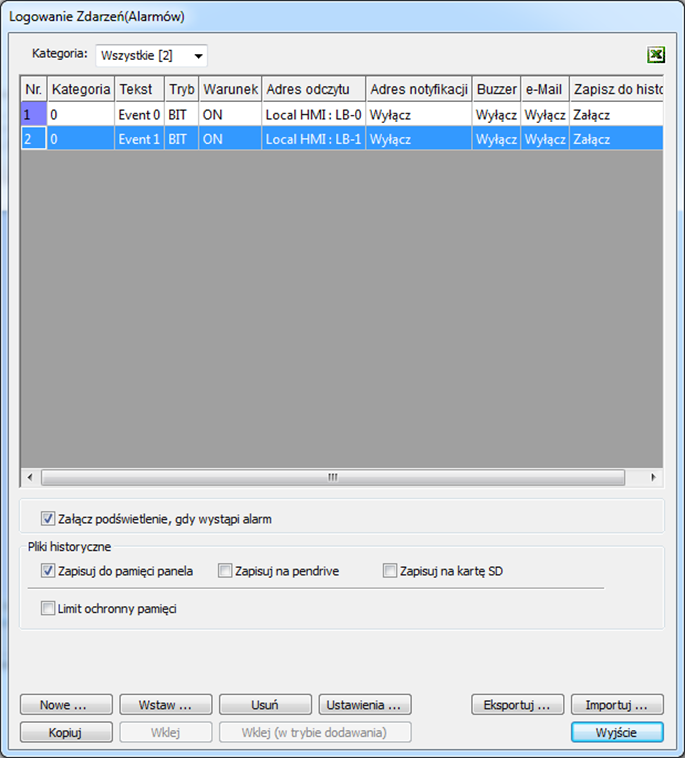Check Limit ochronny pamięci option
The image size is (685, 758).
[x=48, y=608]
